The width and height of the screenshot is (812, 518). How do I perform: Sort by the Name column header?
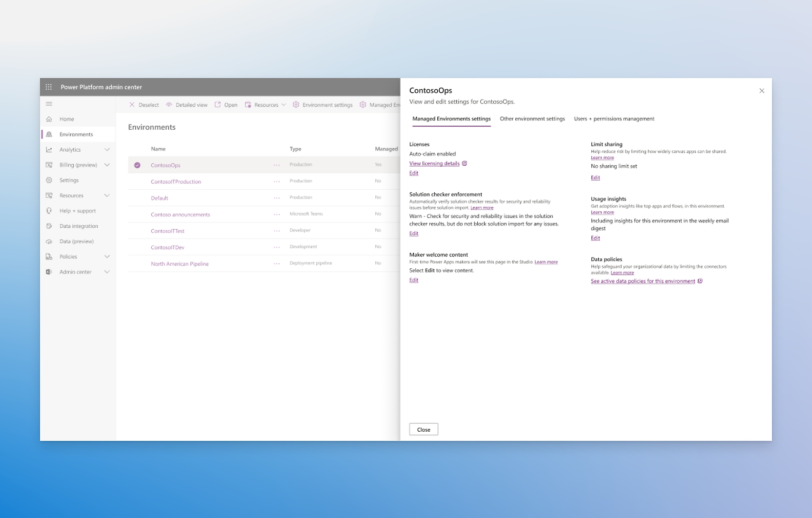point(158,149)
